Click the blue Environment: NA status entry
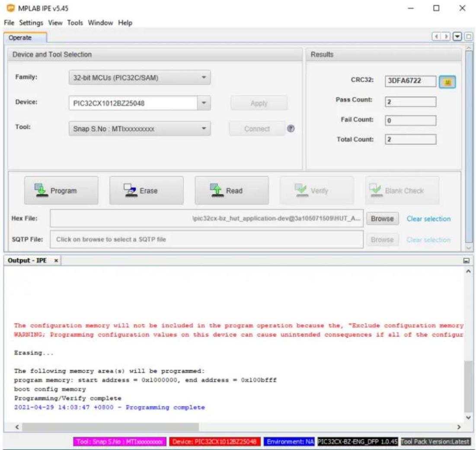Screen dimensions: 476x450 (289, 441)
